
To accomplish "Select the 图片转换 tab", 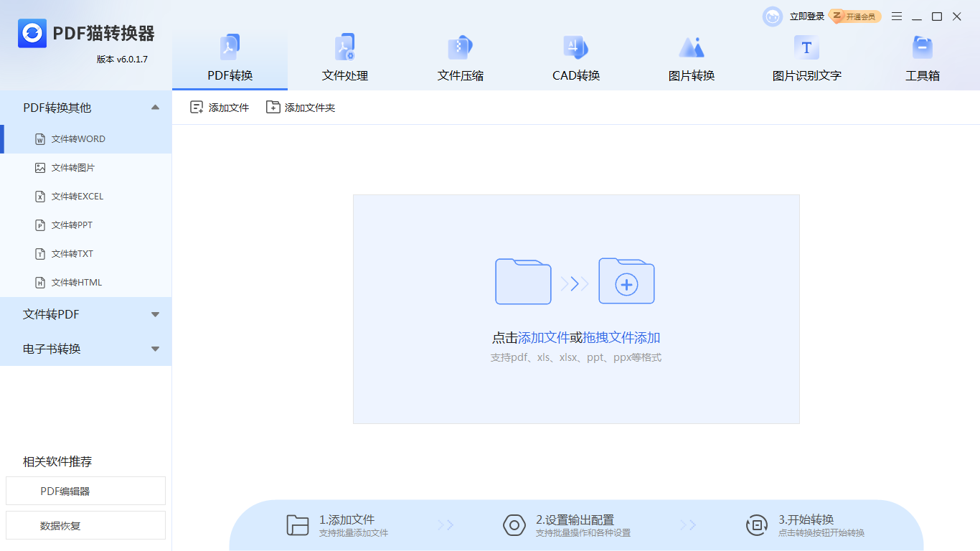I will 692,59.
